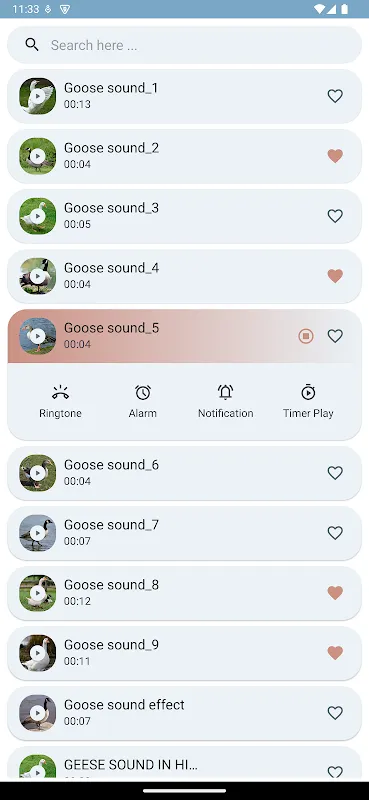This screenshot has height=800, width=369.
Task: Stop playback of Goose sound_5
Action: click(x=306, y=336)
